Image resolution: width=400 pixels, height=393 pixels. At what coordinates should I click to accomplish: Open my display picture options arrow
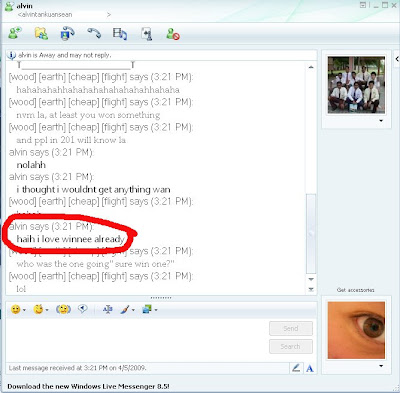(x=381, y=366)
